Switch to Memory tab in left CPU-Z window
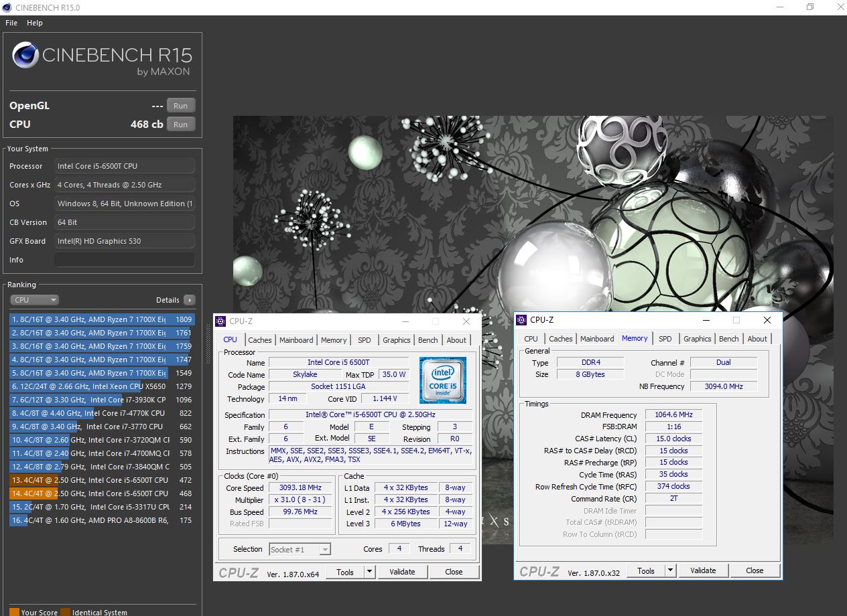This screenshot has height=616, width=847. [334, 340]
